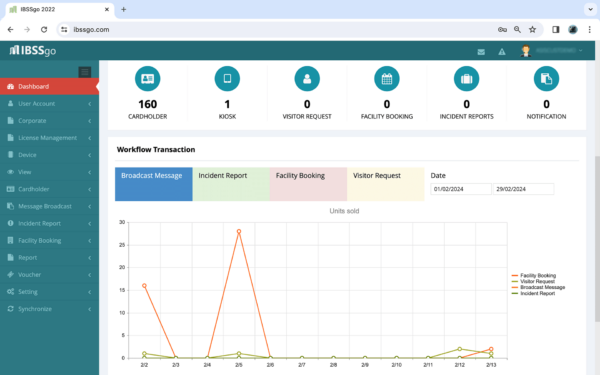Open the Incident Reports briefcase icon
Image resolution: width=600 pixels, height=375 pixels.
tap(466, 79)
